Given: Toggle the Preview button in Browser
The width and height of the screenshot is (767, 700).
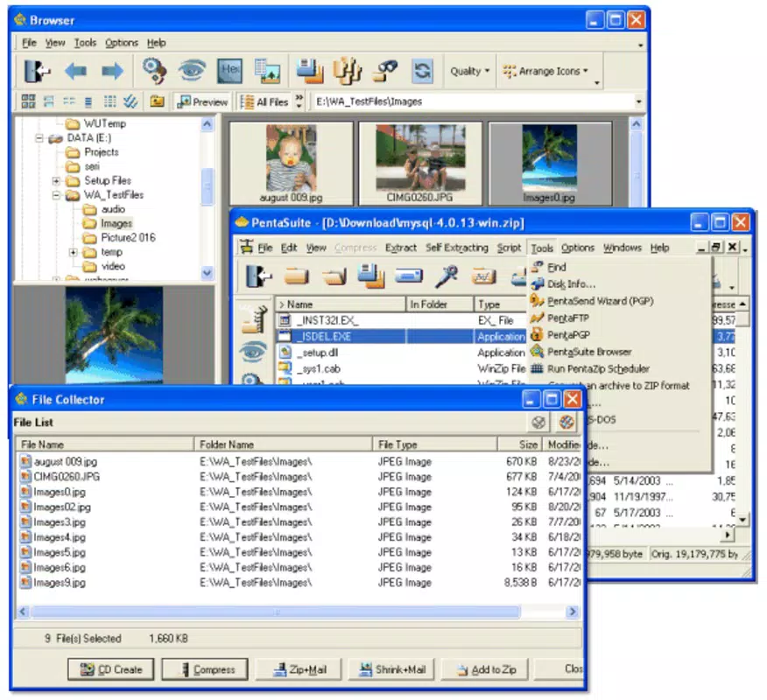Looking at the screenshot, I should point(202,101).
